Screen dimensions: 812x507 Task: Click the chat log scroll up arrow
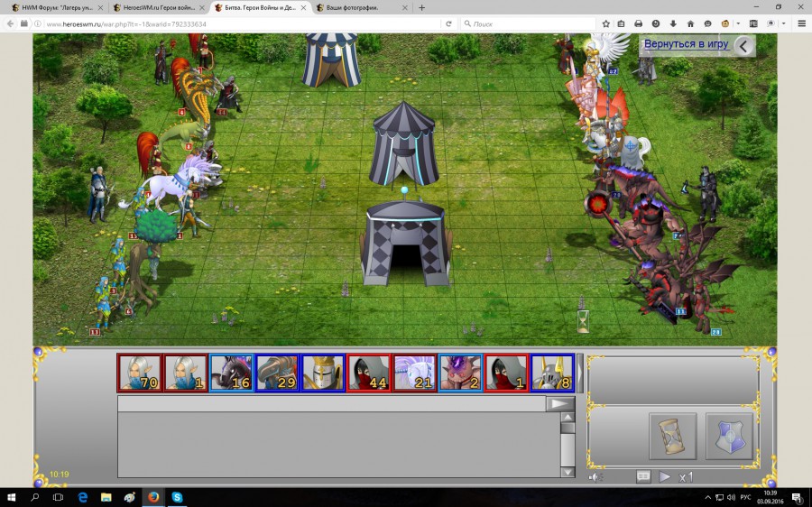click(567, 418)
